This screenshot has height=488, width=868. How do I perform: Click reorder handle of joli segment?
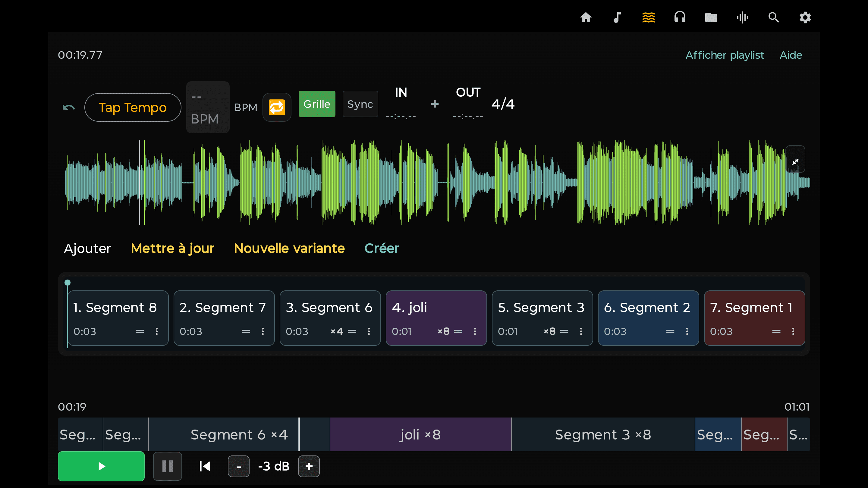[x=458, y=331]
